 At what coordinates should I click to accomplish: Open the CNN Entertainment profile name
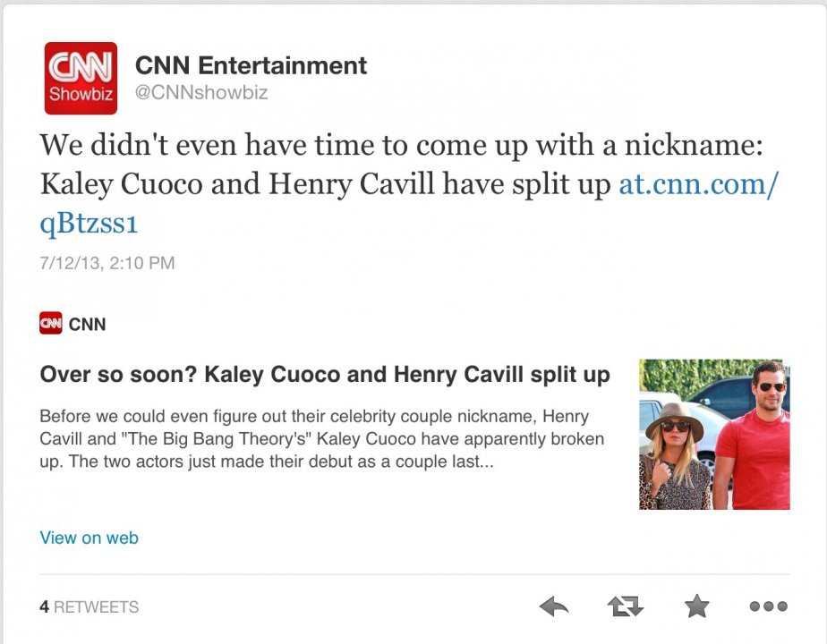[251, 66]
